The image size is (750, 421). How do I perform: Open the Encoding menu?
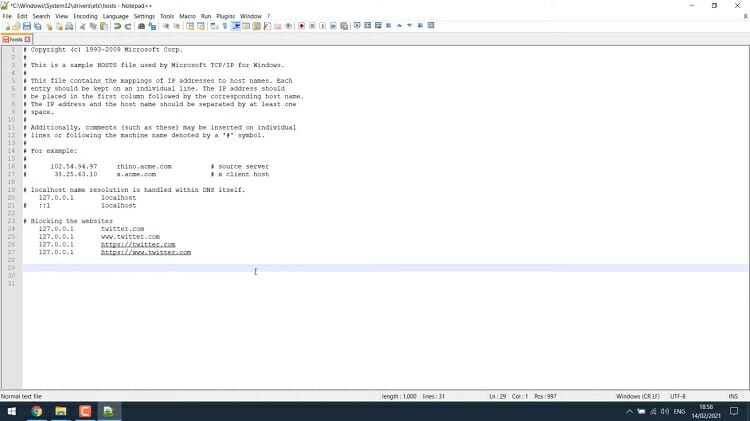(x=85, y=16)
